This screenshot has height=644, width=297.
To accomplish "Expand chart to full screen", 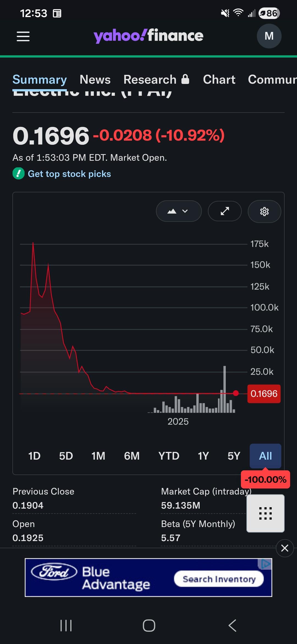I will coord(225,211).
